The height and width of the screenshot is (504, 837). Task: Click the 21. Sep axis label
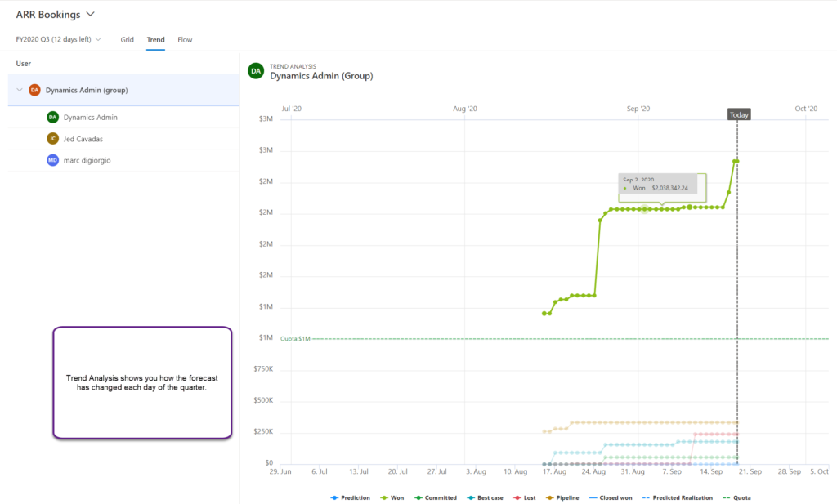click(x=750, y=471)
